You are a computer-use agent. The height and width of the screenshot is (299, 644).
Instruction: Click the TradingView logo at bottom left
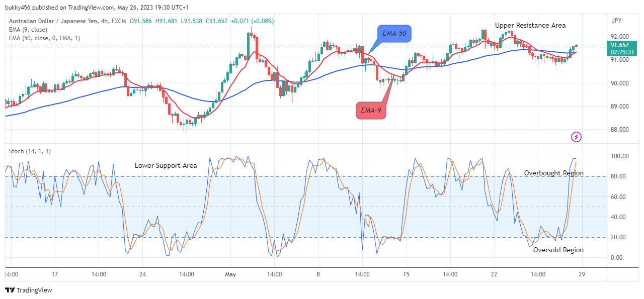pyautogui.click(x=28, y=290)
